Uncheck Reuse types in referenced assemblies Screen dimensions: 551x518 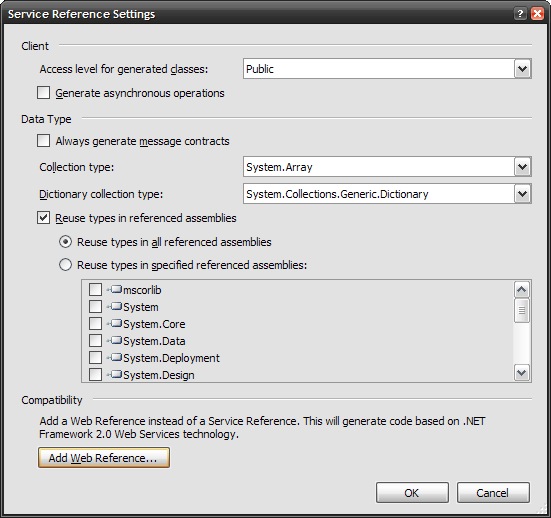tap(44, 218)
